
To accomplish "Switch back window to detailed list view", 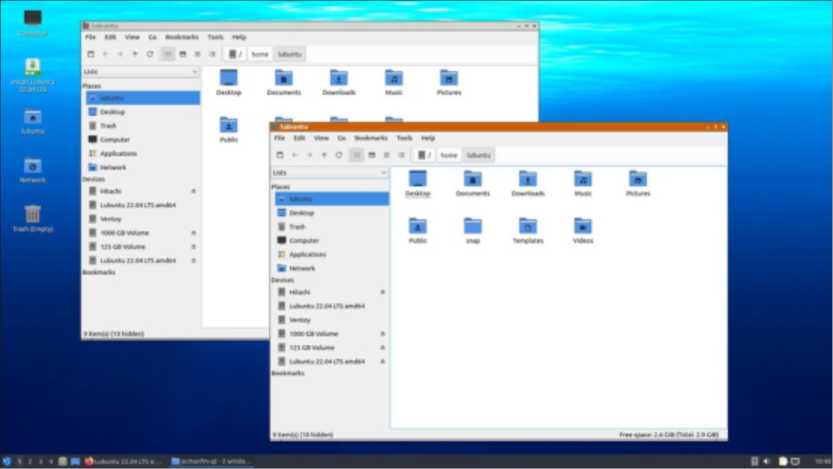I will 212,54.
